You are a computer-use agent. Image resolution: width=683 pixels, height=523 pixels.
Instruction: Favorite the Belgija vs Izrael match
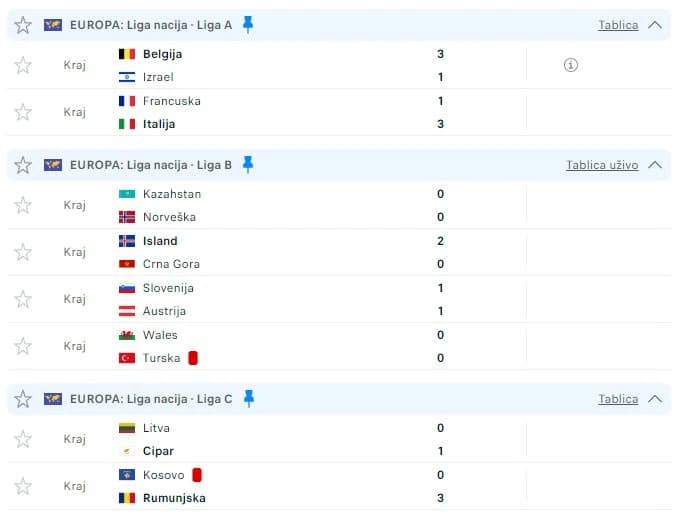[x=23, y=65]
